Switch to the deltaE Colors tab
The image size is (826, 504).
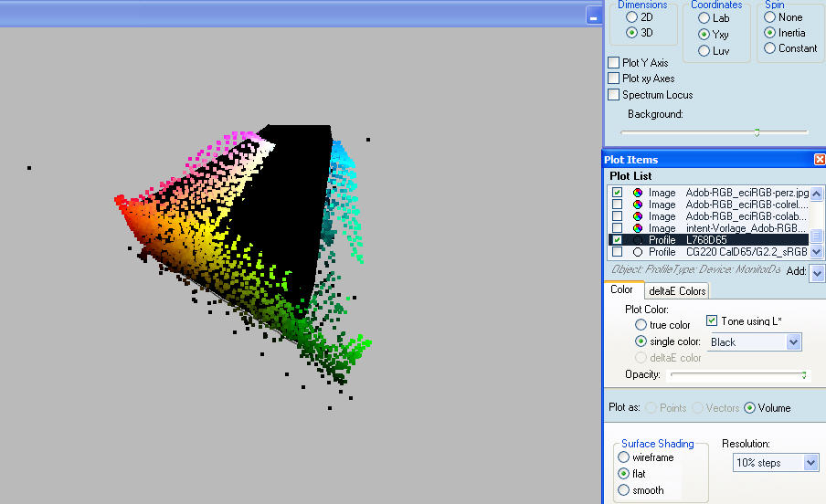point(677,291)
